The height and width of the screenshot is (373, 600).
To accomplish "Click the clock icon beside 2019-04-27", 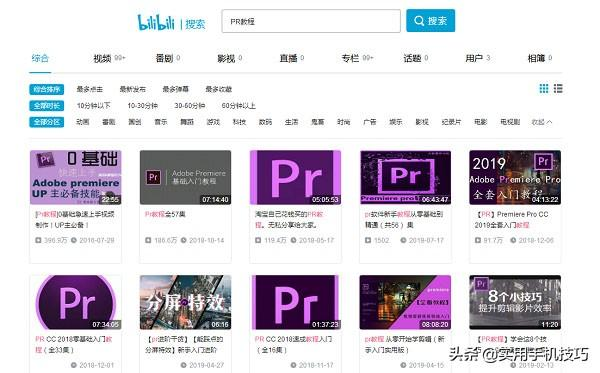I will 184,365.
